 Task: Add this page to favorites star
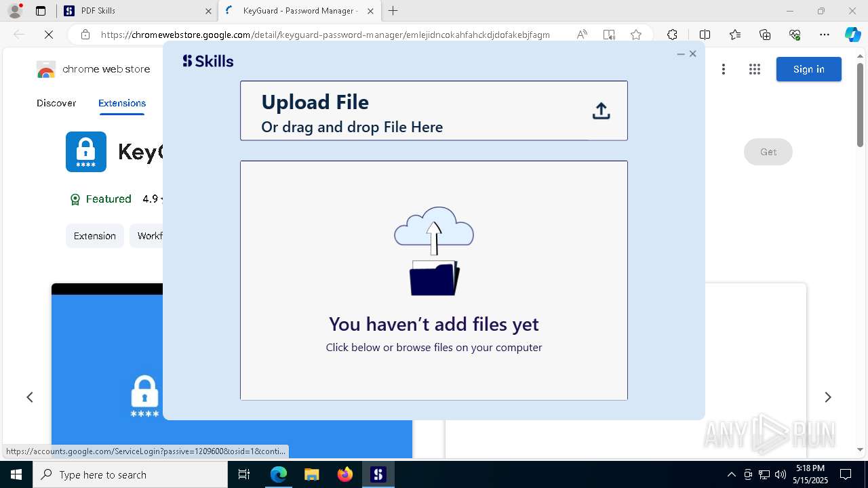click(636, 35)
